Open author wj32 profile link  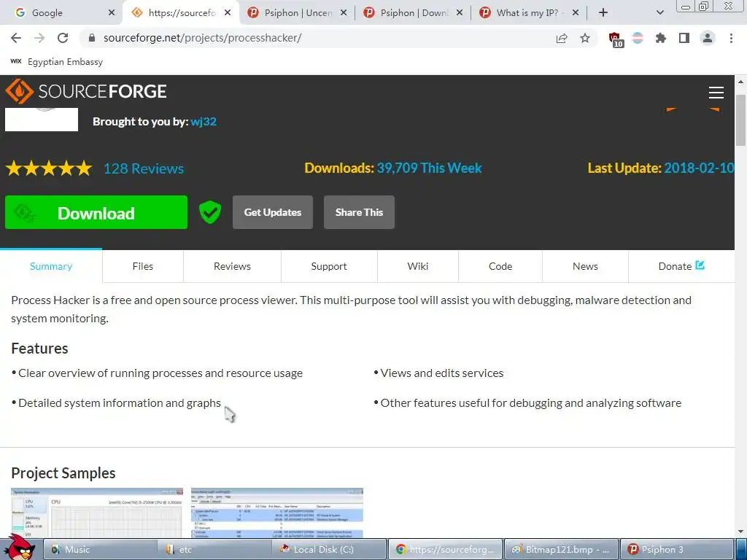tap(204, 122)
